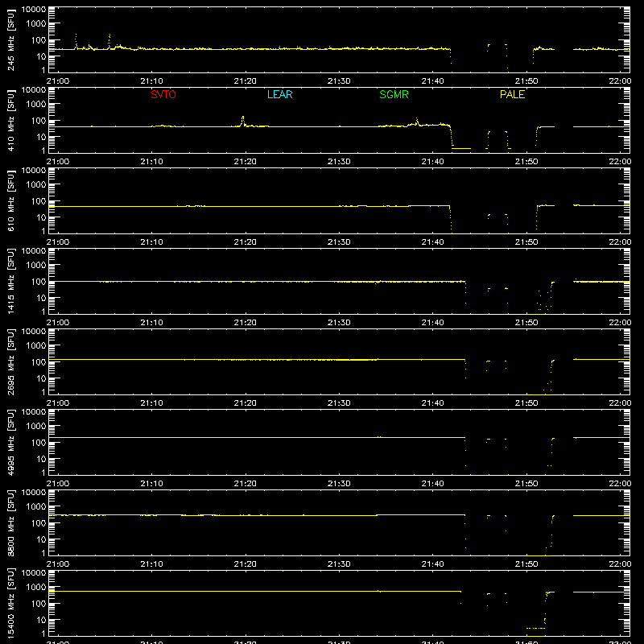Click 21:10 tick under the 245 MHz plot

(151, 81)
